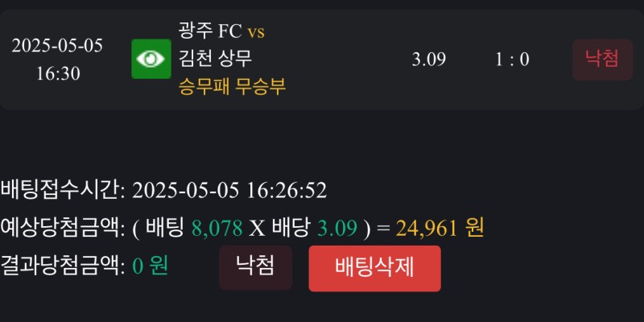This screenshot has height=322, width=644.
Task: Click the 16:30 match time
Action: [57, 73]
